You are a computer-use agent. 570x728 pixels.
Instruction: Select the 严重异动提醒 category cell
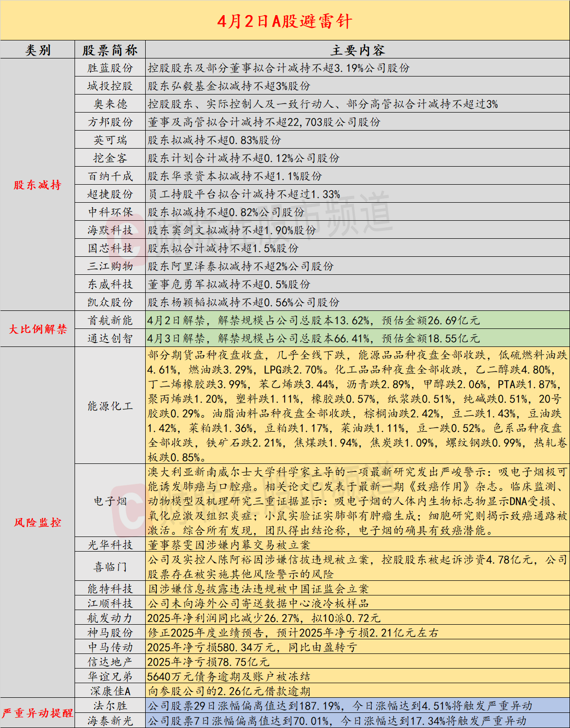(38, 713)
